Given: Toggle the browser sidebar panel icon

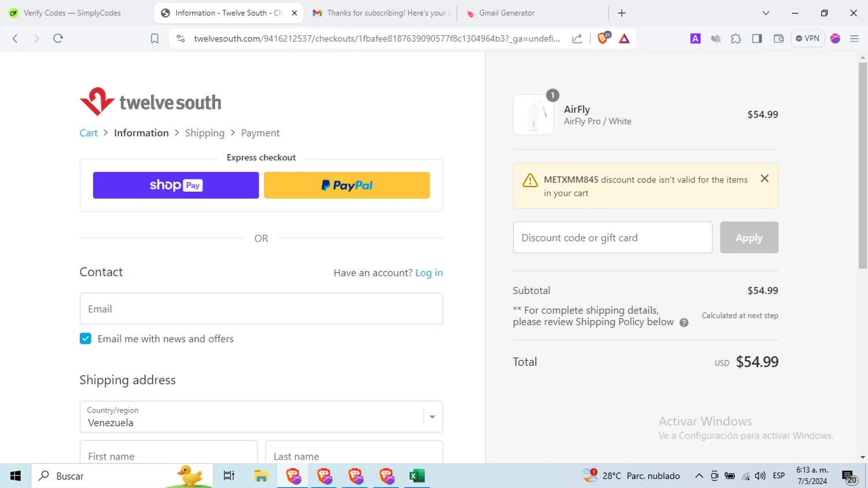Looking at the screenshot, I should pyautogui.click(x=757, y=38).
